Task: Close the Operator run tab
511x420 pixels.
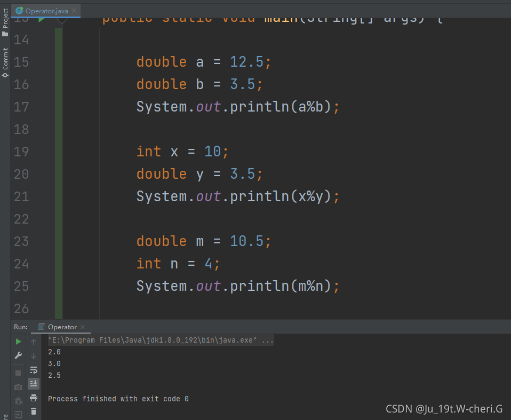Action: click(83, 327)
